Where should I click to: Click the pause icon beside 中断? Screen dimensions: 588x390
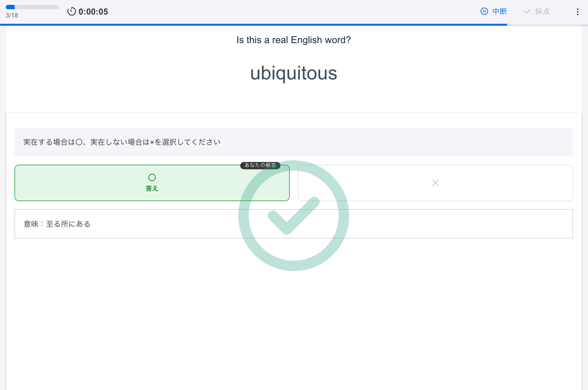(484, 12)
